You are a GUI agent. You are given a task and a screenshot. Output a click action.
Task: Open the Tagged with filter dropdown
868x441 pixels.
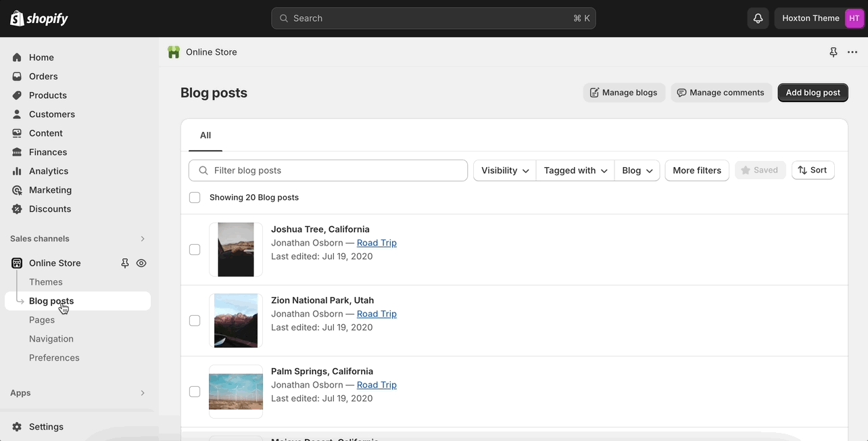coord(575,170)
